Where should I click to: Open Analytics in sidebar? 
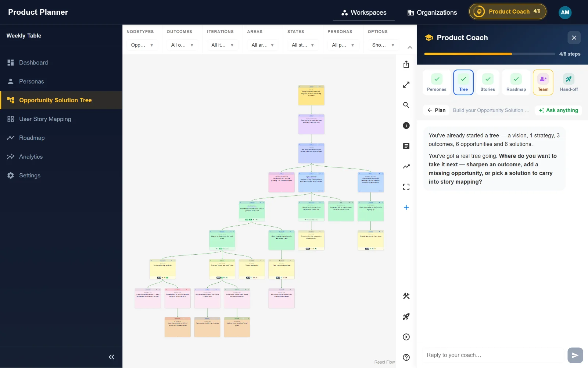[61, 156]
